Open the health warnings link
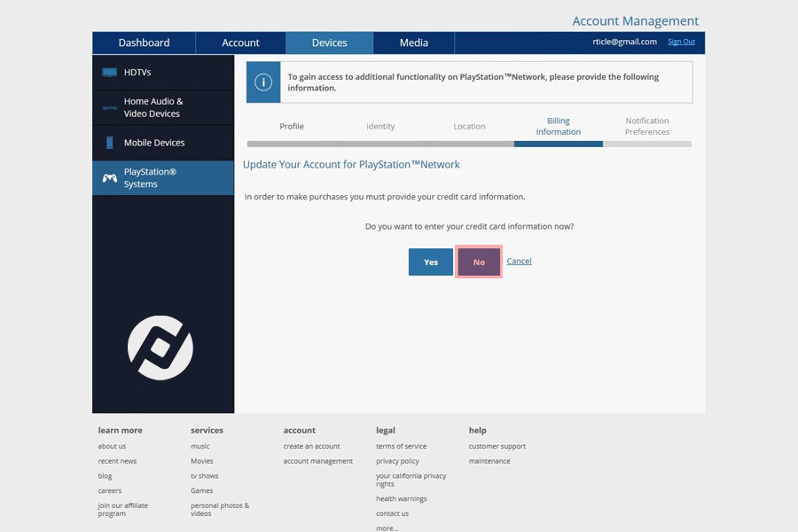Screen dimensions: 798x532 pos(401,499)
